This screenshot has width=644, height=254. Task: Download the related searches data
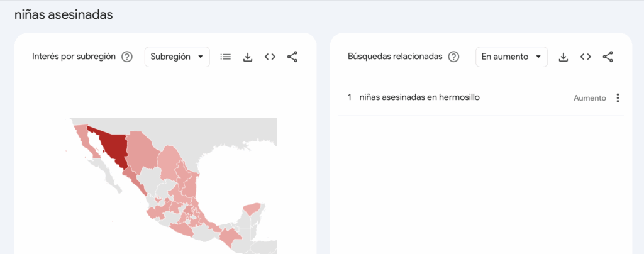click(563, 57)
